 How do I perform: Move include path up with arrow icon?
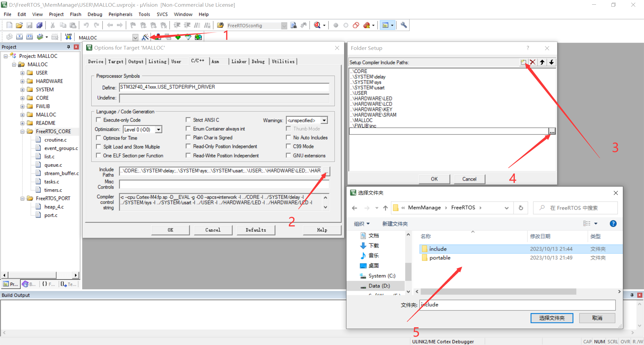[x=542, y=62]
